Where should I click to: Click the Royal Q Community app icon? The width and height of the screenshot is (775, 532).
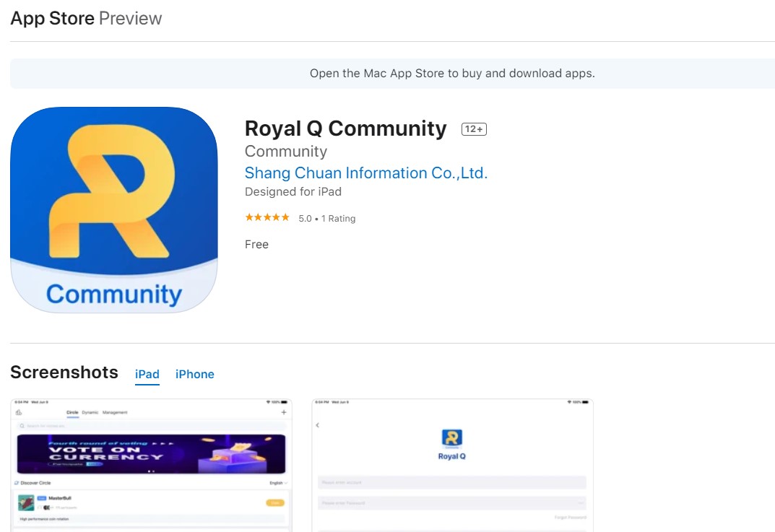[x=113, y=210]
